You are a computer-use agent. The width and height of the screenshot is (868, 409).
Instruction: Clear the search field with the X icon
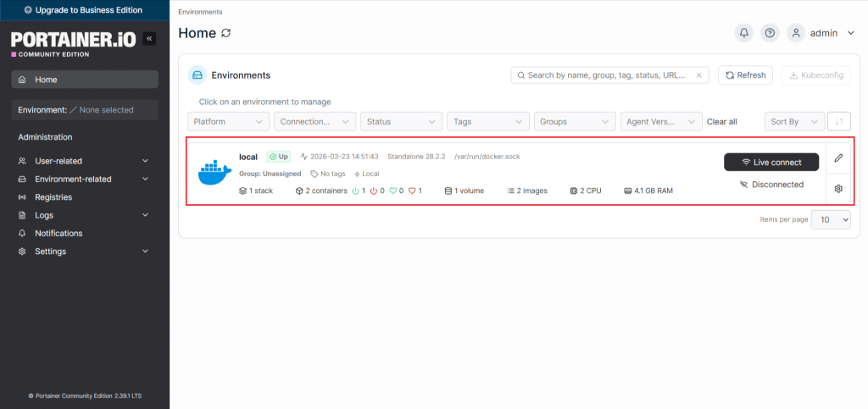click(698, 75)
